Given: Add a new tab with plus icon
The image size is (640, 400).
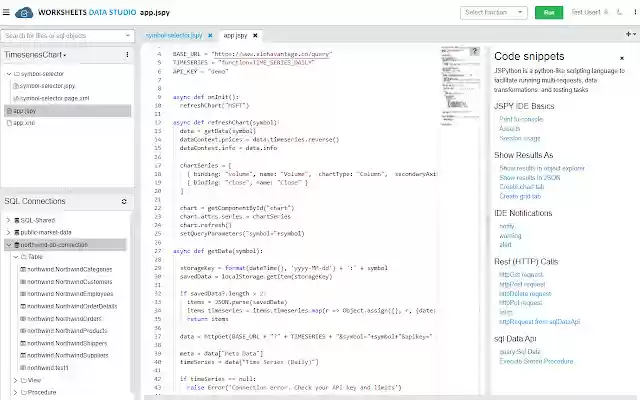Looking at the screenshot, I should 628,34.
